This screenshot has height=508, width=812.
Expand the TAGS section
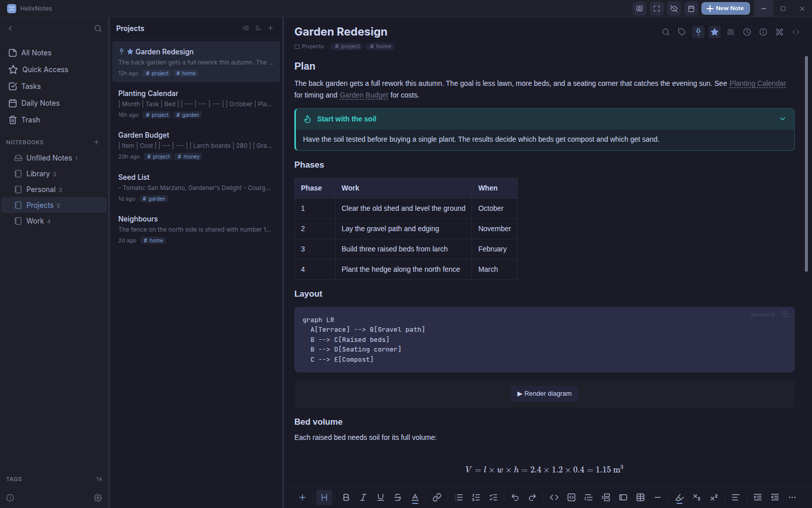click(54, 479)
